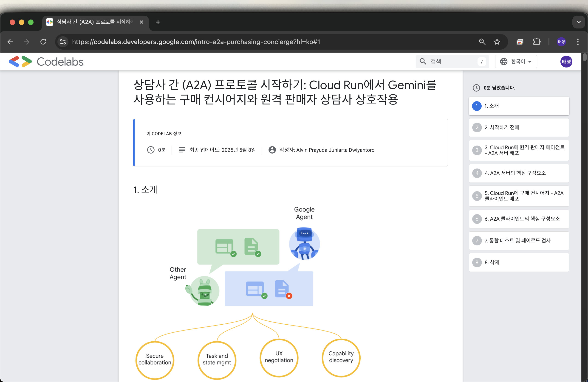Viewport: 588px width, 382px height.
Task: Click the 0분 남았습니다 remaining time text
Action: [x=499, y=88]
